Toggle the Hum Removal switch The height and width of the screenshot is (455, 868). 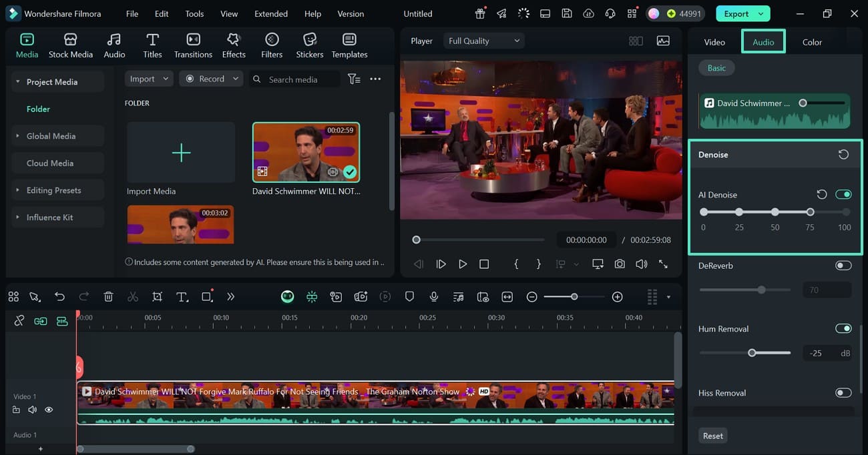(x=843, y=329)
